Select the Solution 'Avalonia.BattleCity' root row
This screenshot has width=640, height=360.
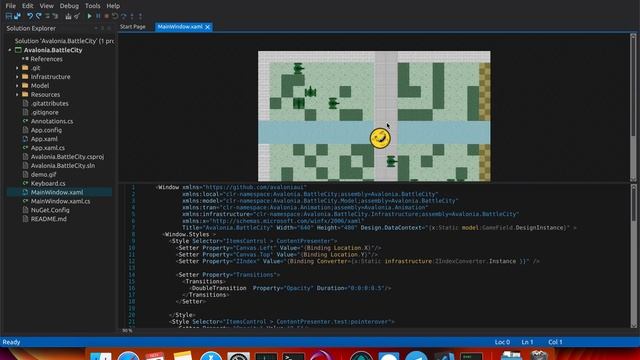64,41
